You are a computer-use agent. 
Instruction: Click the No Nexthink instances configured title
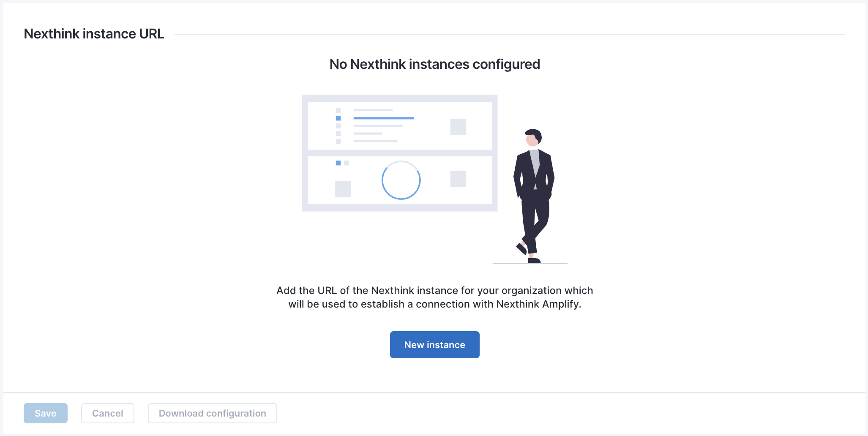tap(434, 64)
